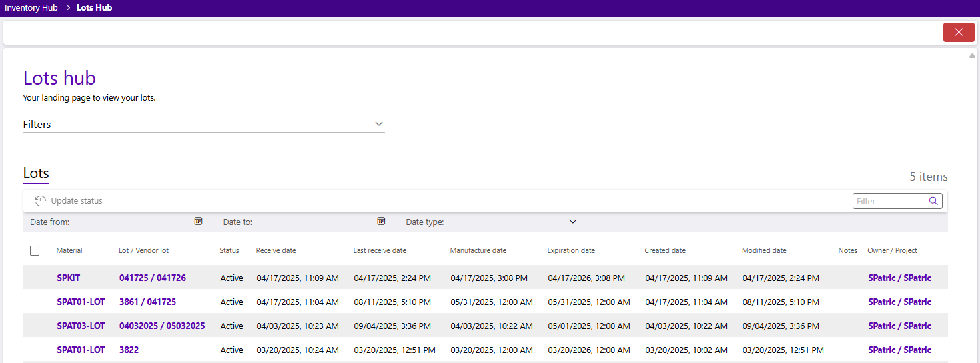Click the Update status refresh icon
Viewport: 980px width, 363px height.
click(x=41, y=201)
